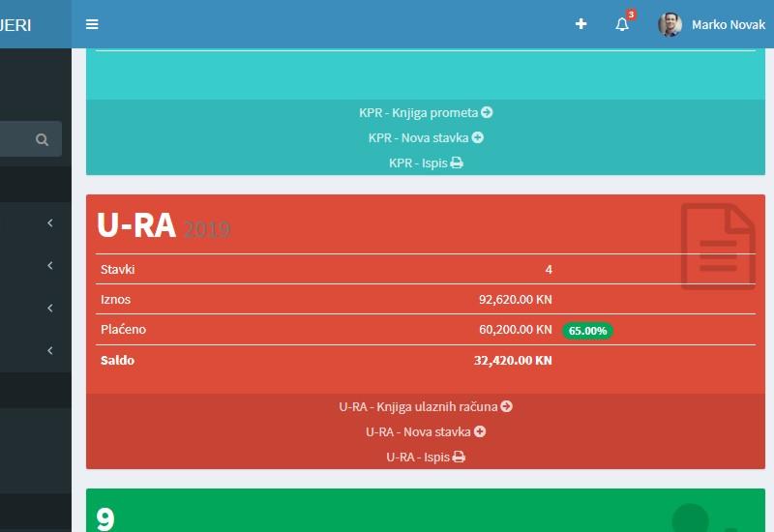This screenshot has width=774, height=532.
Task: Click the Stavki row label
Action: pos(117,270)
